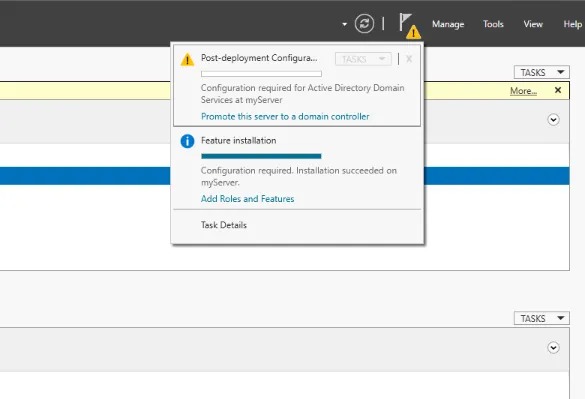Open the upper TASKS dropdown on the page
The height and width of the screenshot is (399, 585).
click(x=542, y=72)
